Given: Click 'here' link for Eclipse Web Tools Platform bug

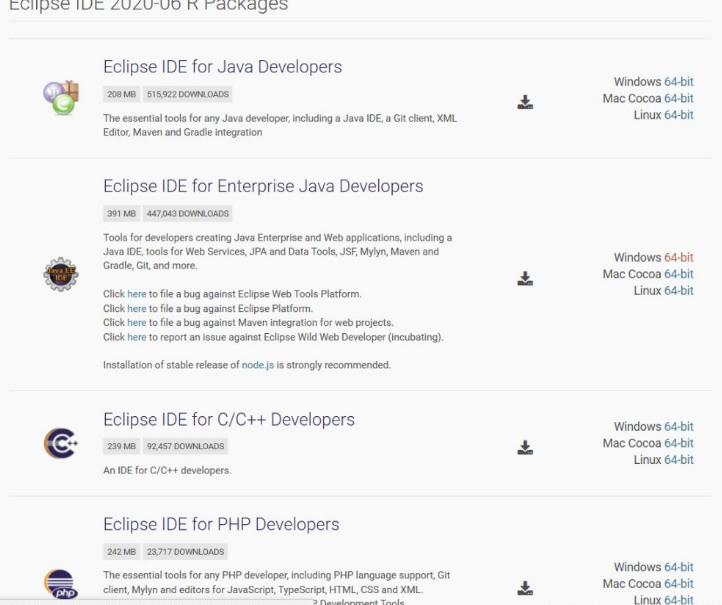Looking at the screenshot, I should coord(137,294).
